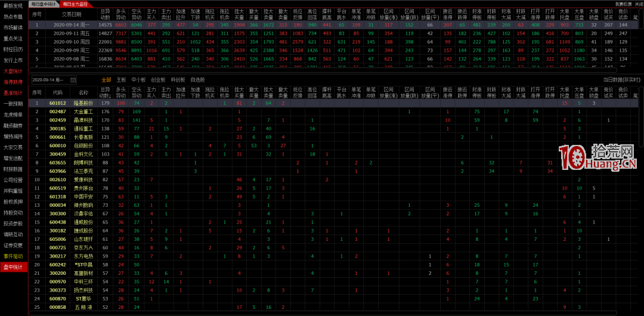This screenshot has width=644, height=316.
Task: Open 证券变更 in the sidebar
Action: tap(14, 245)
